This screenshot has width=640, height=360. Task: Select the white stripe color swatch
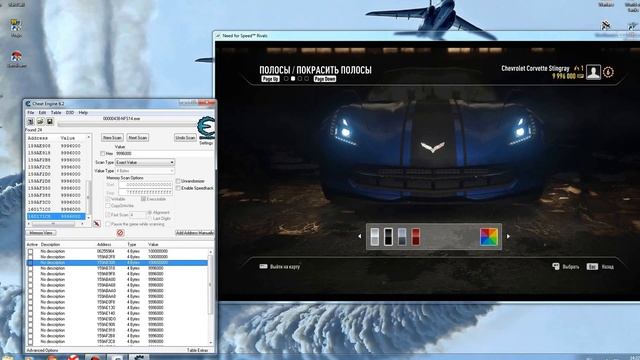375,237
